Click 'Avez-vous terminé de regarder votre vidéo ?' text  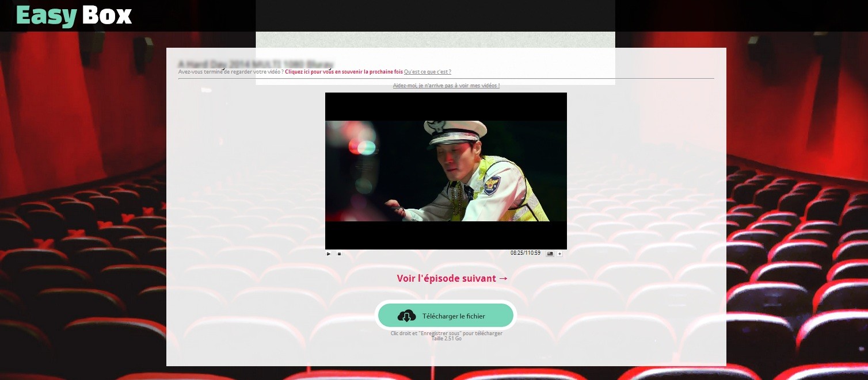(231, 72)
